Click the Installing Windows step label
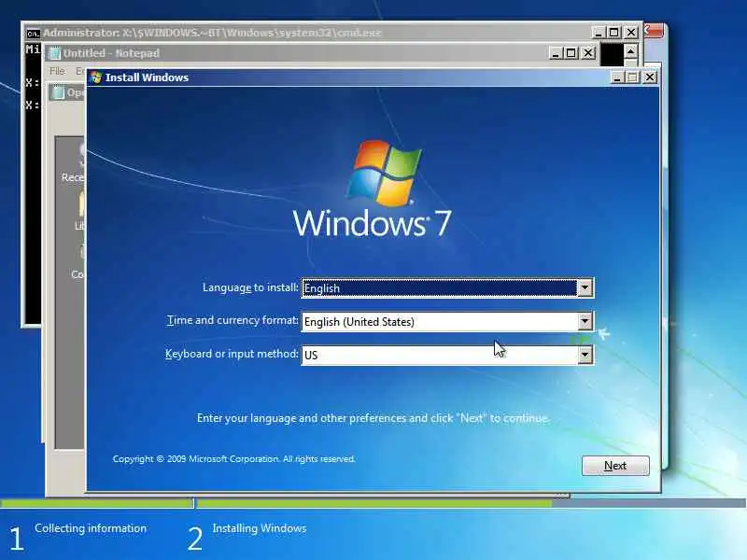 pos(260,528)
